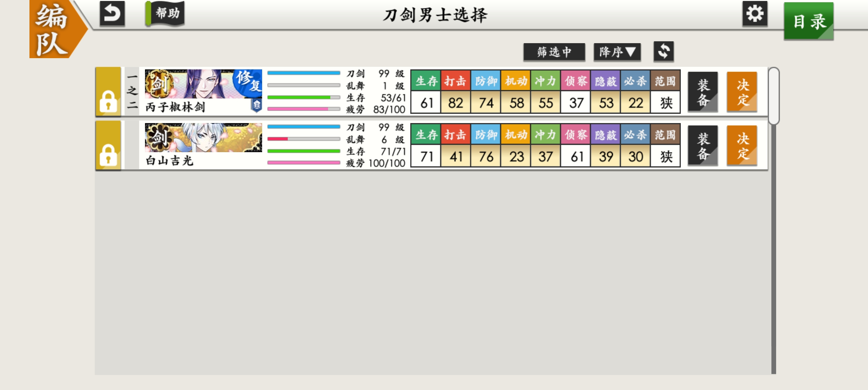This screenshot has width=868, height=390.
Task: Click 丙子椒林剑 生存 progress bar
Action: point(304,97)
